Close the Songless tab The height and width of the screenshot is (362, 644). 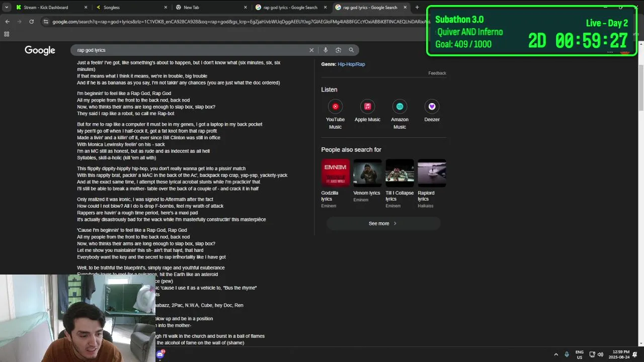(x=166, y=8)
